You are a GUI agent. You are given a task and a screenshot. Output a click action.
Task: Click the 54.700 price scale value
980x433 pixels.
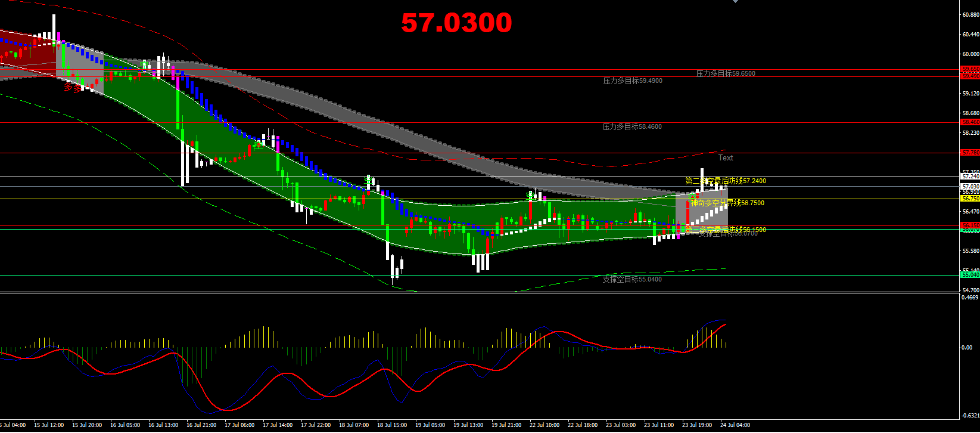[971, 290]
